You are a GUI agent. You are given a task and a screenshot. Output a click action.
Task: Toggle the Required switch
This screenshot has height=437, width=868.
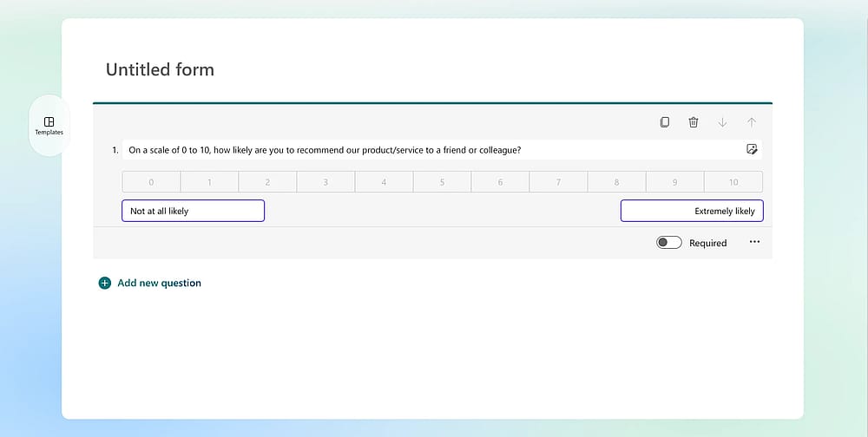tap(668, 243)
